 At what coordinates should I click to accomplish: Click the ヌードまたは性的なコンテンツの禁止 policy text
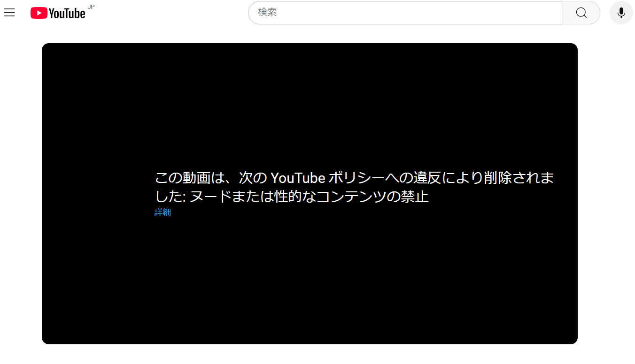pos(309,197)
